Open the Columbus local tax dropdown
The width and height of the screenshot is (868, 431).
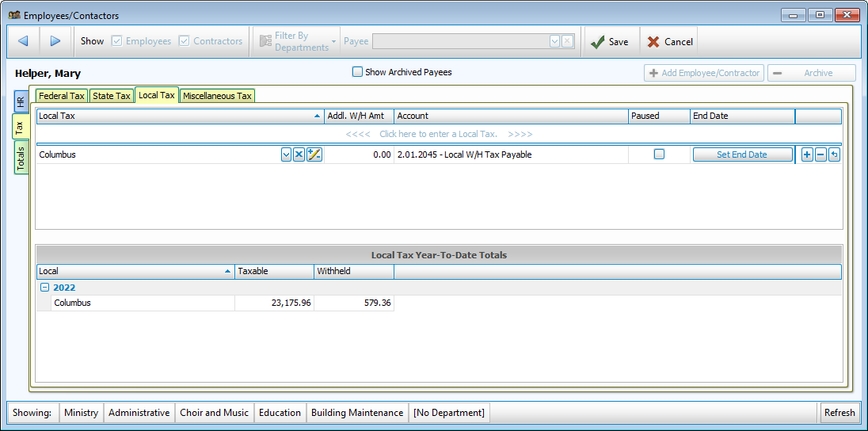[286, 155]
